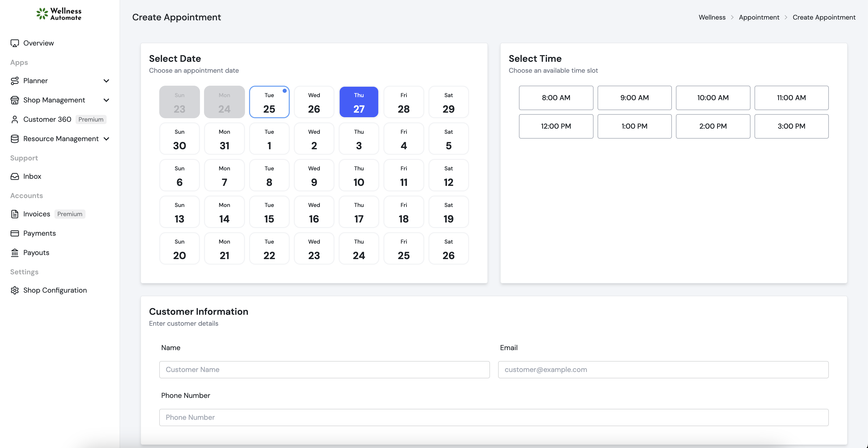868x448 pixels.
Task: Click the Invoices document icon
Action: click(15, 214)
